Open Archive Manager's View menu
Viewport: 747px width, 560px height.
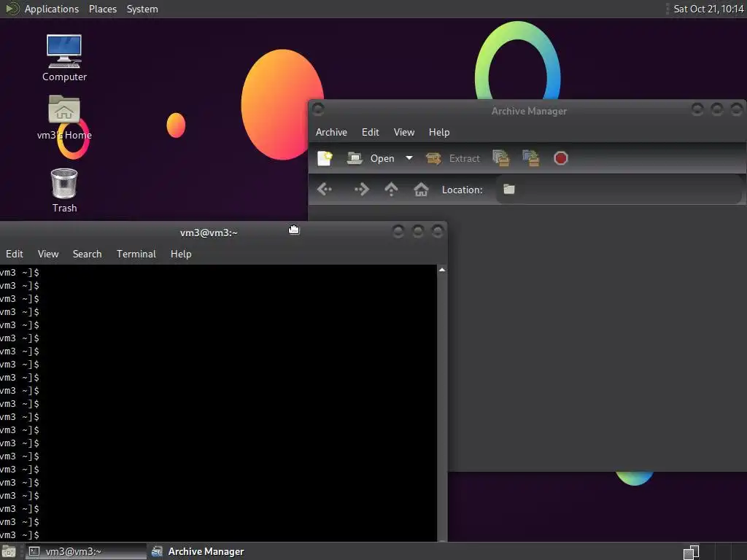tap(404, 133)
